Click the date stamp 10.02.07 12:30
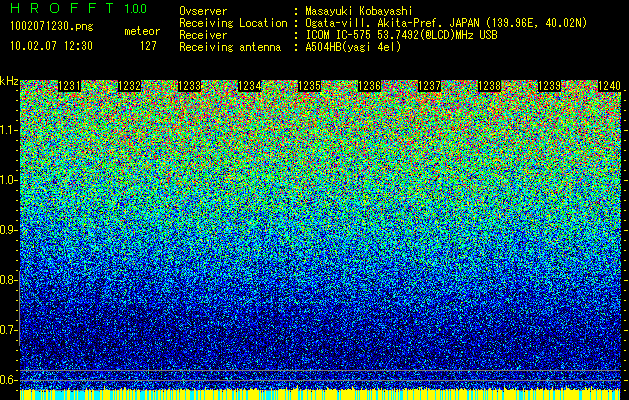Image resolution: width=629 pixels, height=400 pixels. 51,46
